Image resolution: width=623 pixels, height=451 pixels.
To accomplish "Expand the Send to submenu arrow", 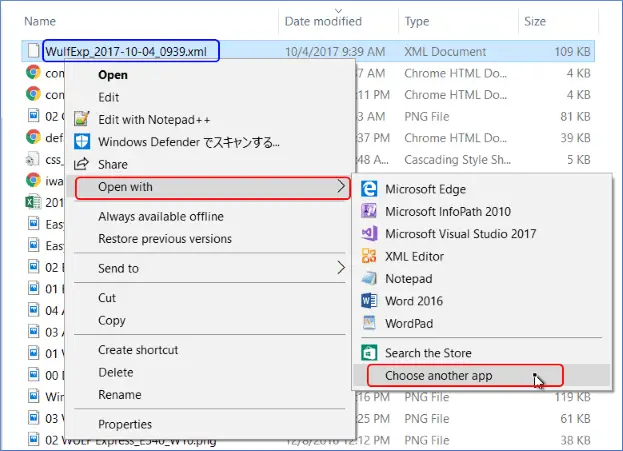I will (x=341, y=268).
